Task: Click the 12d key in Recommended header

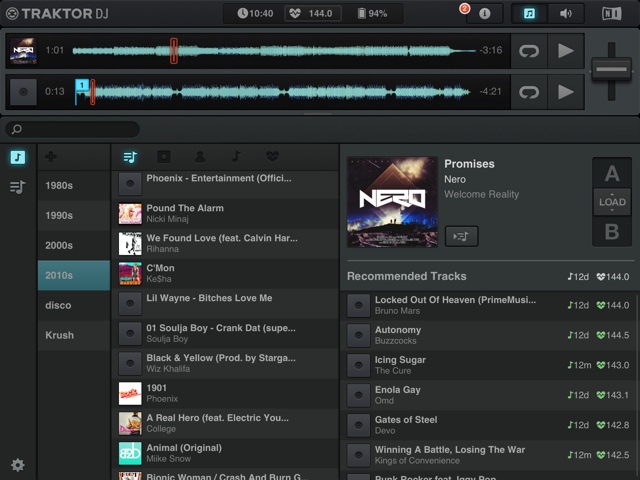Action: tap(578, 277)
